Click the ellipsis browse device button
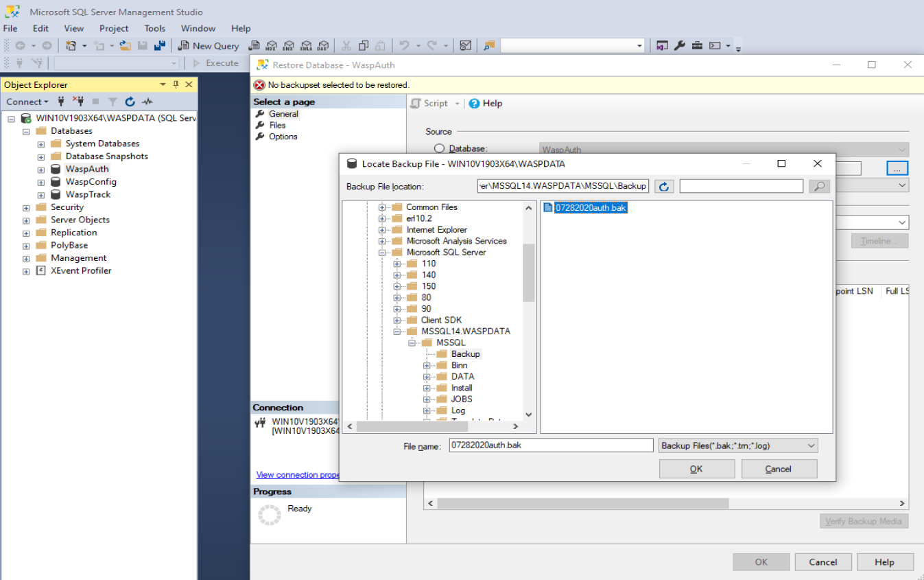 897,167
